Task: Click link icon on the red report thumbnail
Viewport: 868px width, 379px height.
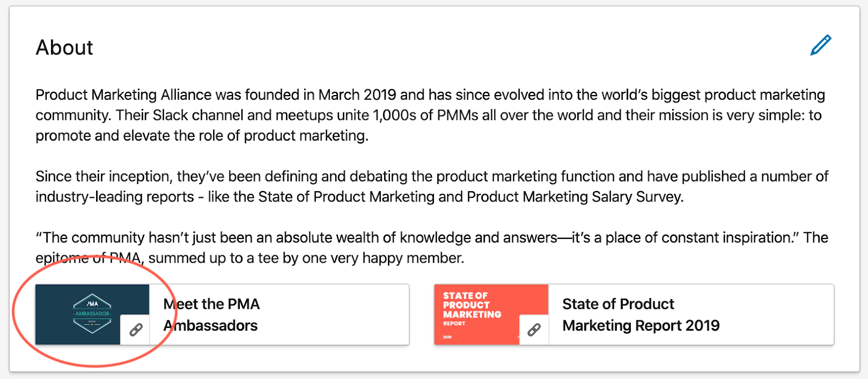Action: coord(534,330)
